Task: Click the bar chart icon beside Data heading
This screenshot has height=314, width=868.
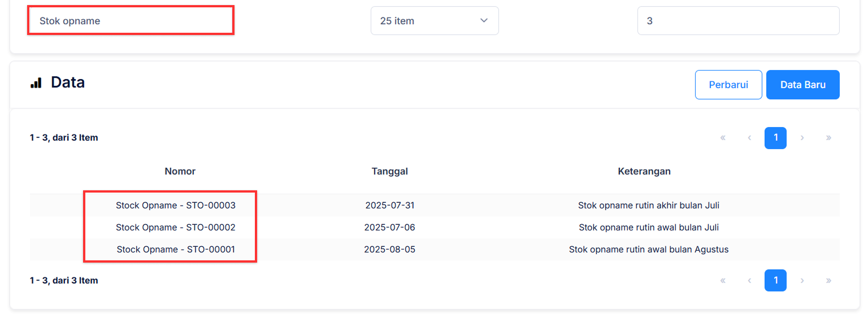Action: [x=36, y=83]
